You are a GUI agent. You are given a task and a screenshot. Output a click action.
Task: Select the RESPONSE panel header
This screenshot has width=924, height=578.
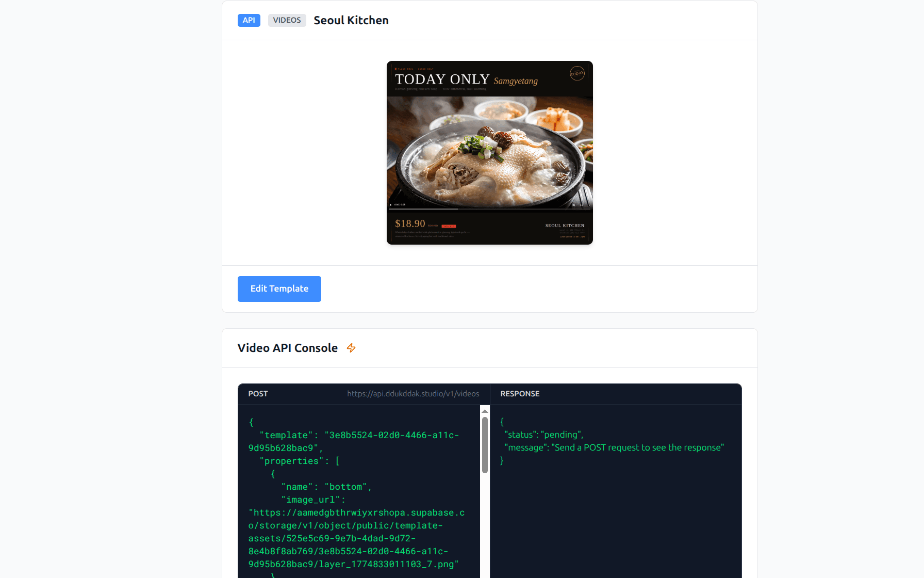point(520,394)
